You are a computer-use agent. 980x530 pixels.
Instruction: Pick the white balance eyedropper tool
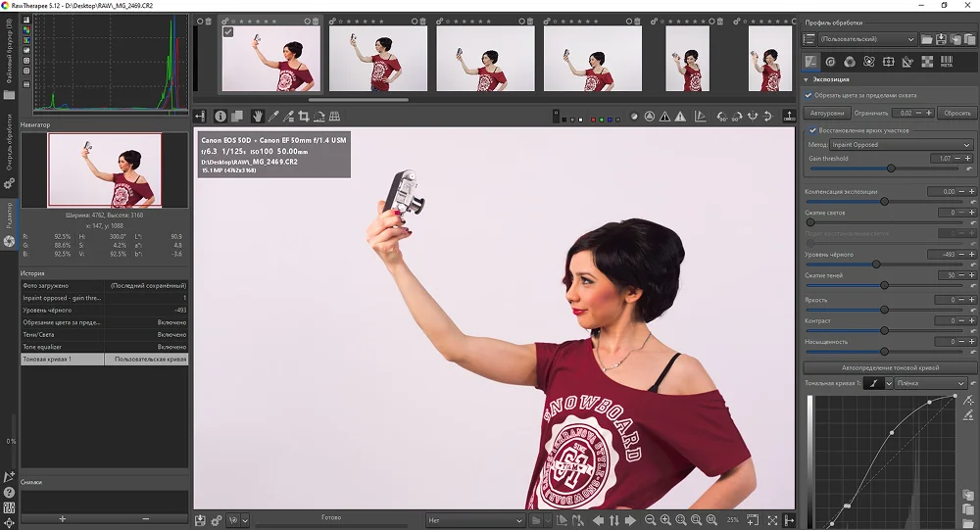click(273, 116)
